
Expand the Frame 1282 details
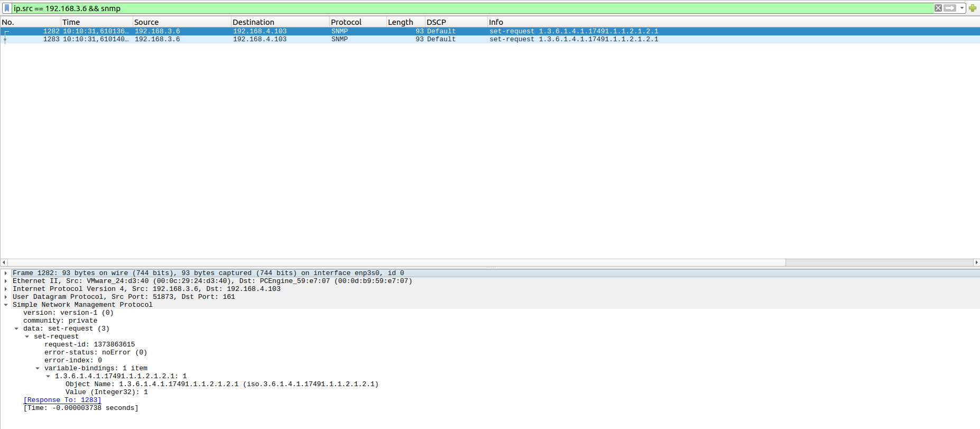click(x=6, y=273)
